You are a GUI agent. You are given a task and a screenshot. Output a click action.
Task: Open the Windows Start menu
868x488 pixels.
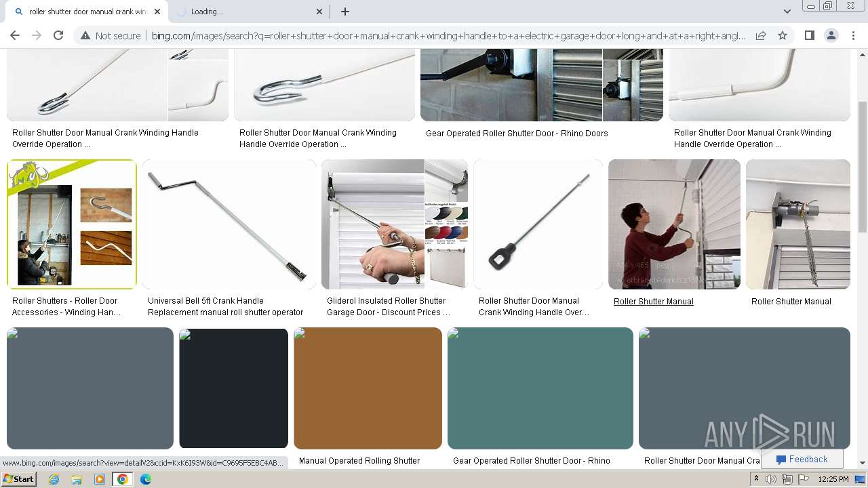18,479
